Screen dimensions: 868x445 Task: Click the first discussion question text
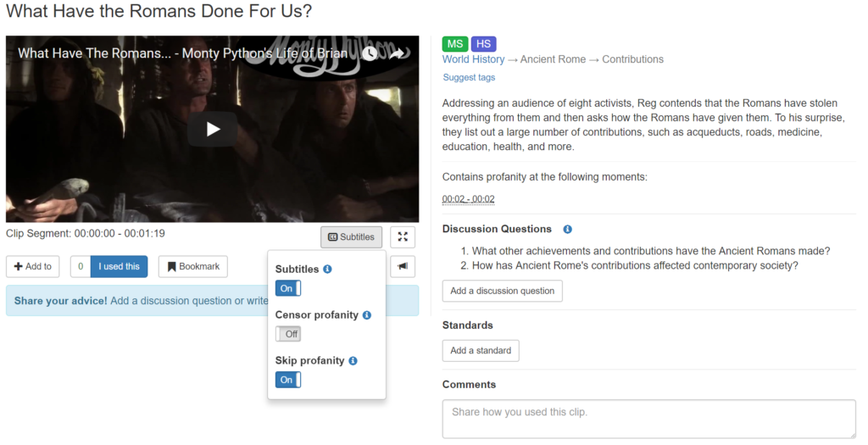[651, 251]
